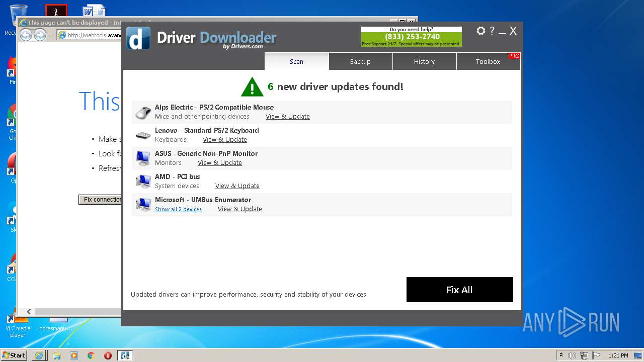Screen dimensions: 644x362
Task: Click the 1:21 PM system clock
Action: pyautogui.click(x=618, y=355)
